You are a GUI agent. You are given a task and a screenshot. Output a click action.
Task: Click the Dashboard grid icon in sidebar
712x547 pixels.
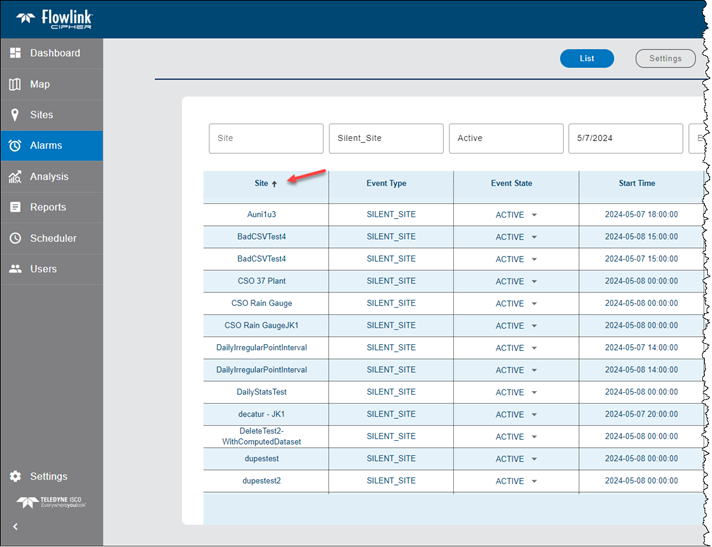click(15, 53)
